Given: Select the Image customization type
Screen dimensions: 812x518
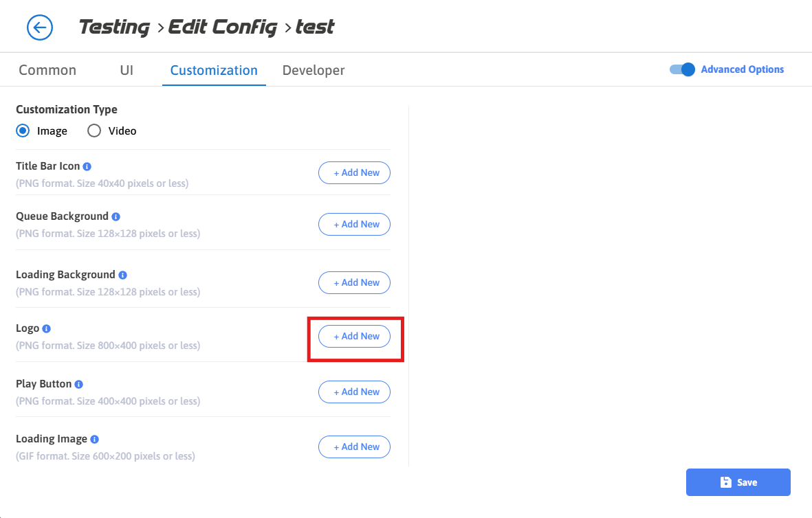Looking at the screenshot, I should pyautogui.click(x=23, y=131).
